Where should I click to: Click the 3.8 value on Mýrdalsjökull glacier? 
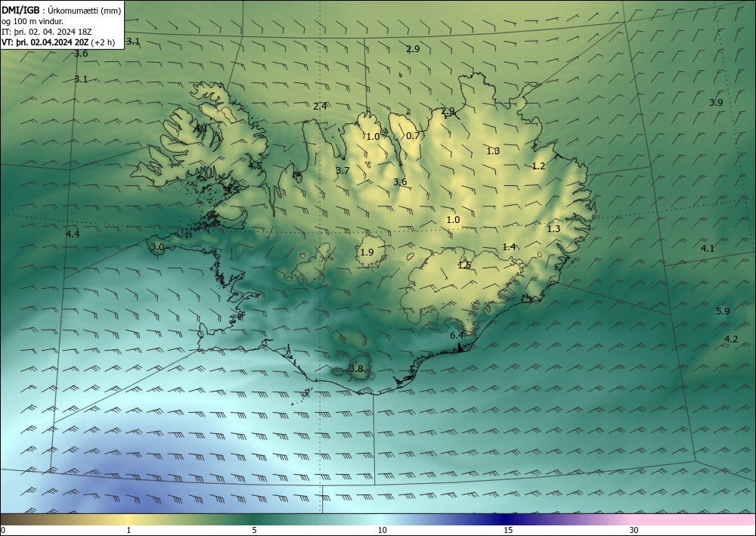[x=356, y=369]
